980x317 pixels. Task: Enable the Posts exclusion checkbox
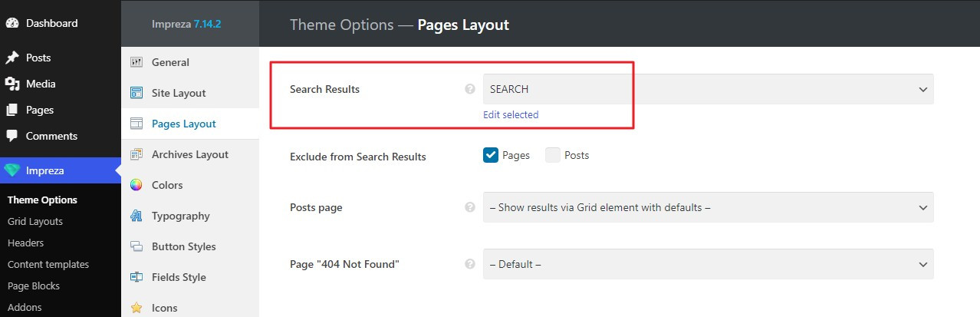coord(553,155)
